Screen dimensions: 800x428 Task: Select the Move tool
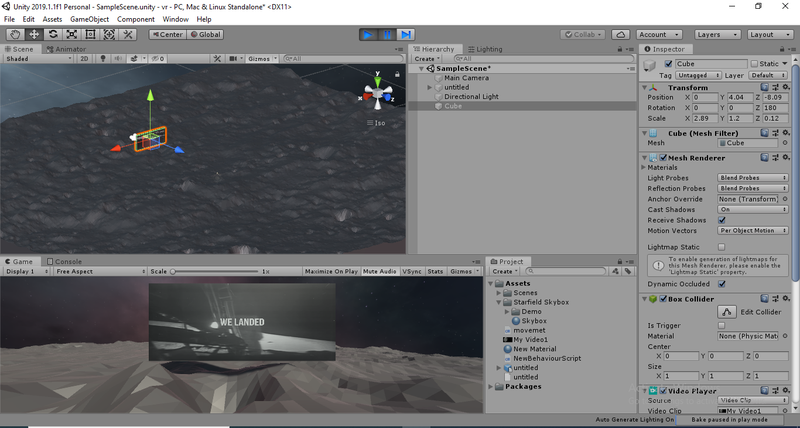[34, 34]
